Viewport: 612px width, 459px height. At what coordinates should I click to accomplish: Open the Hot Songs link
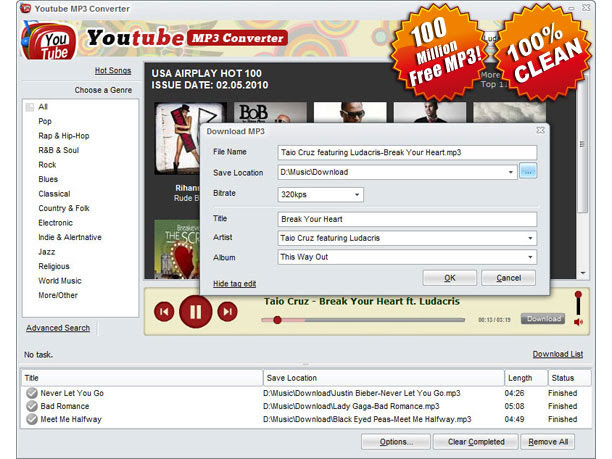point(113,71)
